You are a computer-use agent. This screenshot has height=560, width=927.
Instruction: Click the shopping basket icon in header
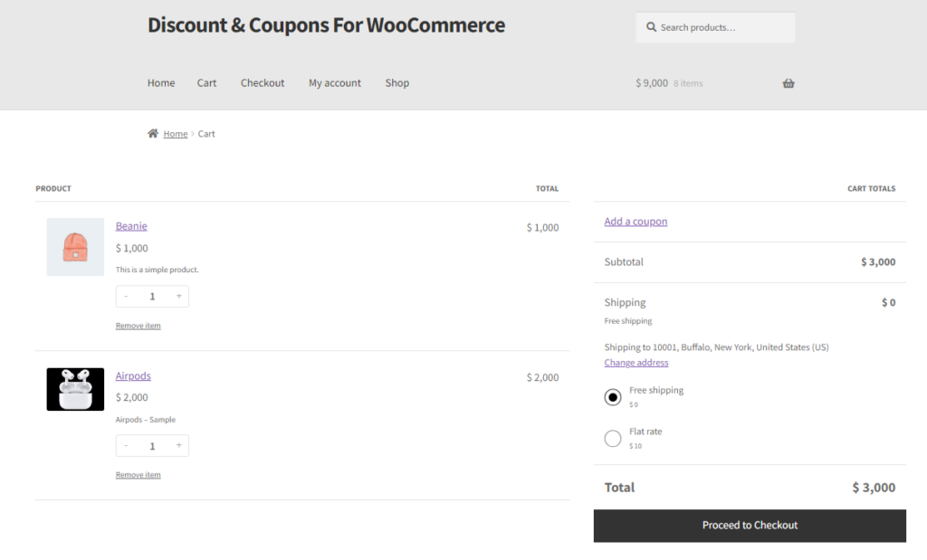[x=788, y=83]
